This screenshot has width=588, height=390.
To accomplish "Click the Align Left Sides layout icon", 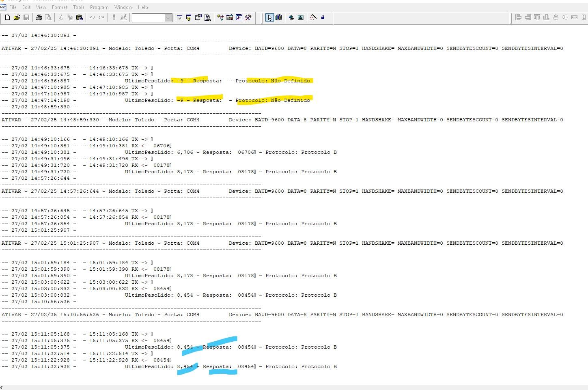I will (x=518, y=17).
